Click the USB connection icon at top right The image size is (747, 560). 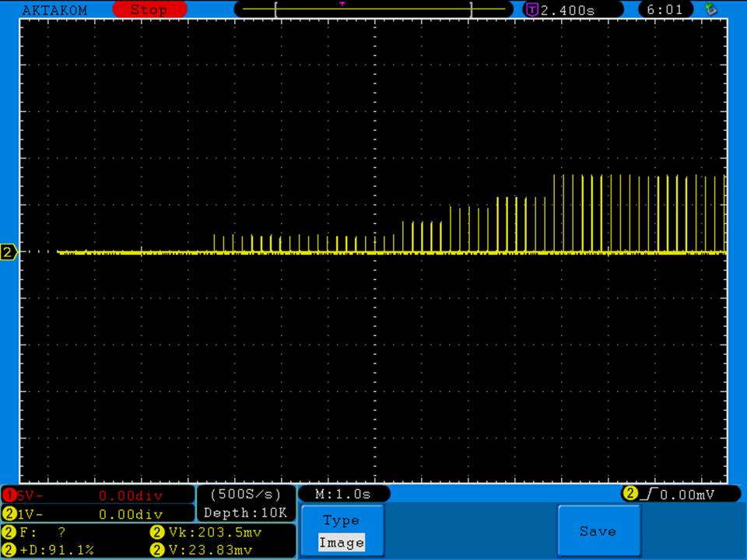pos(710,9)
